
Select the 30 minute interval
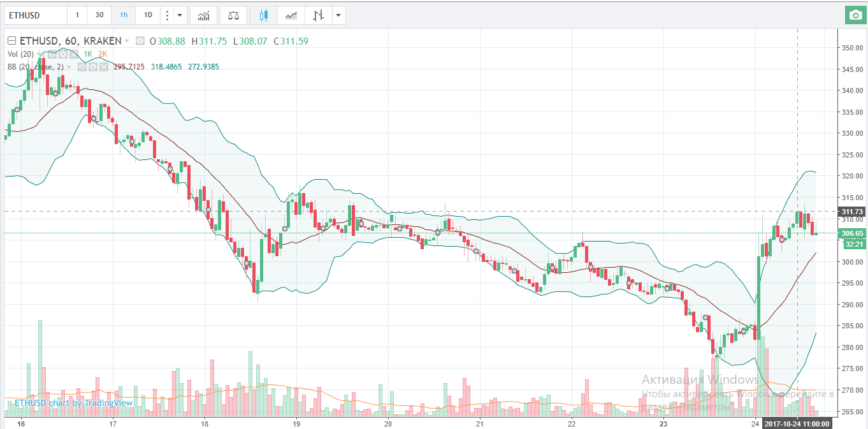(x=99, y=15)
